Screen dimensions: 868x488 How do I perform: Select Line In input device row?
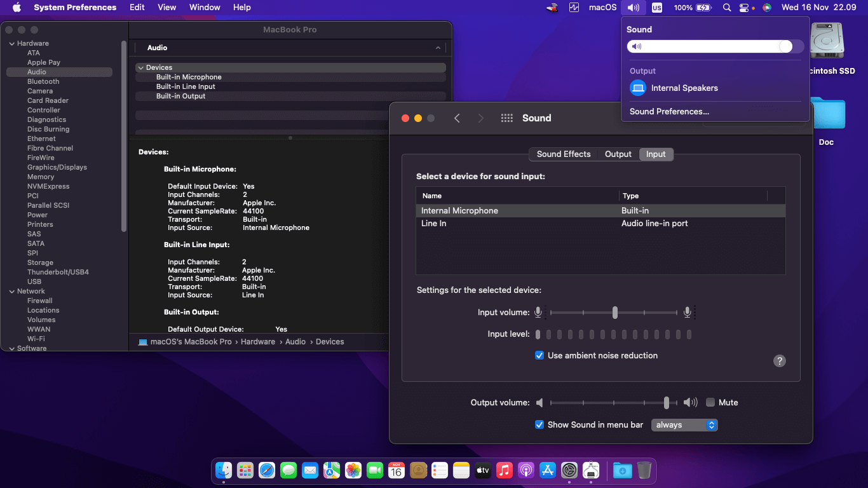600,224
